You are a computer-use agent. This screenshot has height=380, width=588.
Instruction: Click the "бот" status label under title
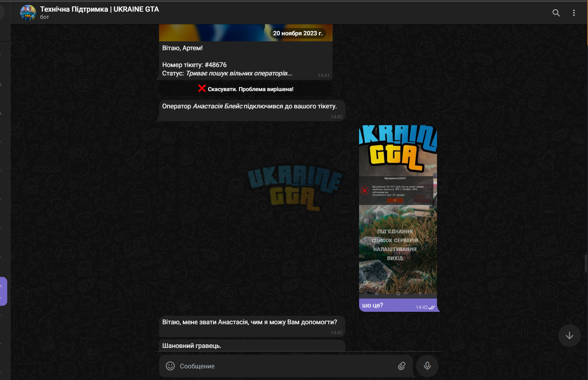point(45,17)
